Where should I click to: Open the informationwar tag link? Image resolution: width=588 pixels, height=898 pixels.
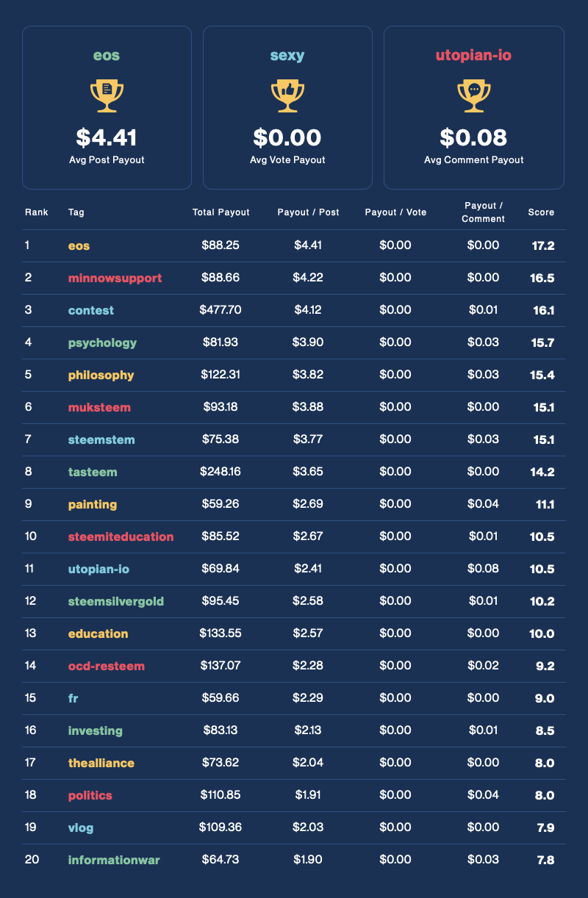pyautogui.click(x=114, y=860)
